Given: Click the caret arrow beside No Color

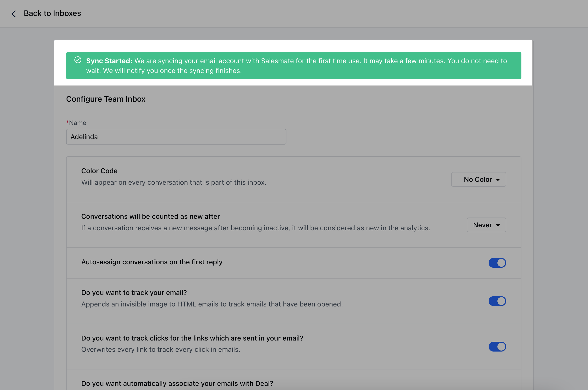Looking at the screenshot, I should click(x=498, y=180).
